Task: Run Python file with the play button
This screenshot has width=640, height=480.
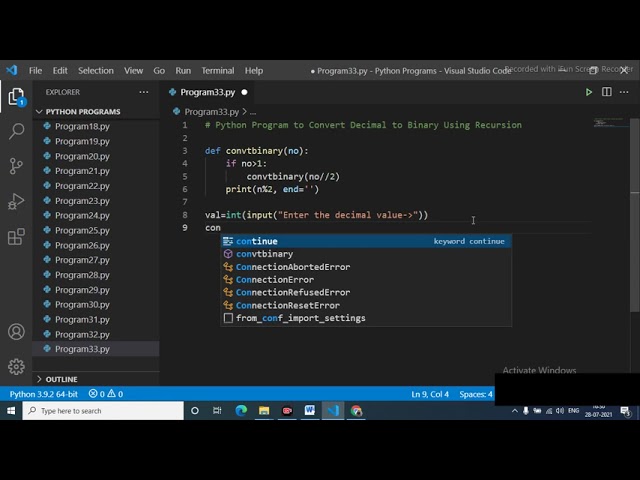Action: 589,92
